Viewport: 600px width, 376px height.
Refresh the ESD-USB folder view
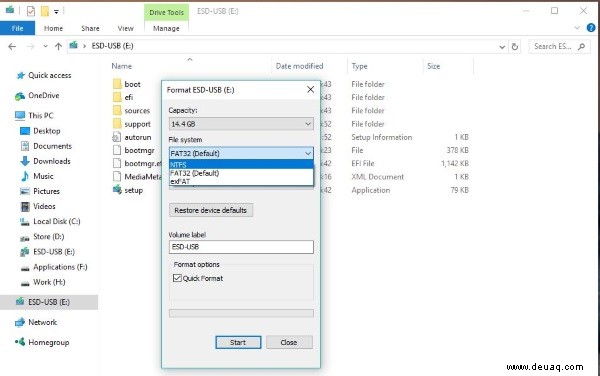[515, 47]
